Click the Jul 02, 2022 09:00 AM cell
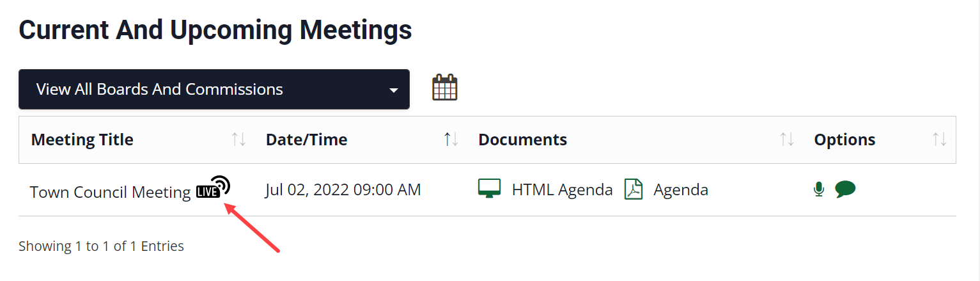The height and width of the screenshot is (281, 980). coord(343,189)
